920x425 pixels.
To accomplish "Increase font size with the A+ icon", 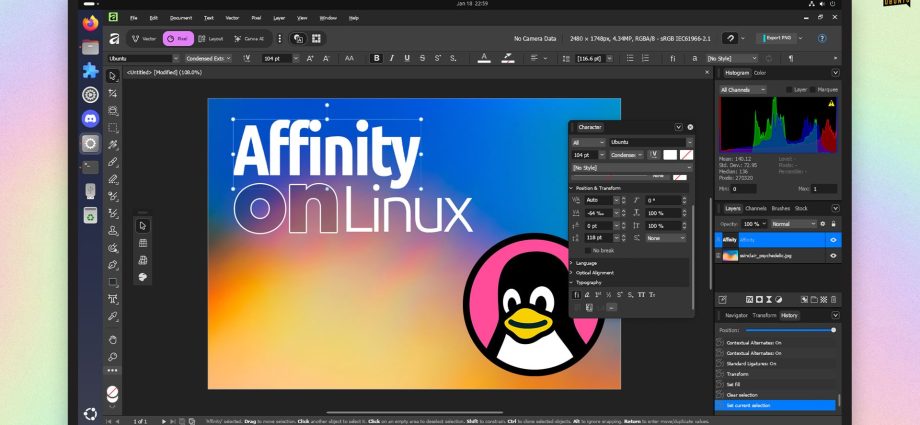I will [310, 58].
